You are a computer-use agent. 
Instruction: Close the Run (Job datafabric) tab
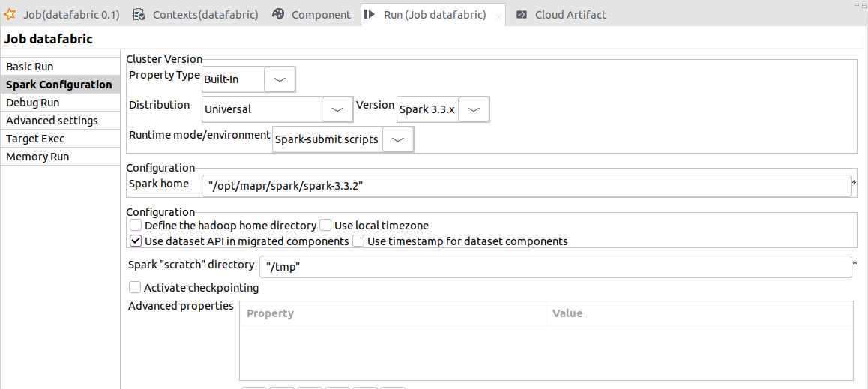coord(498,16)
